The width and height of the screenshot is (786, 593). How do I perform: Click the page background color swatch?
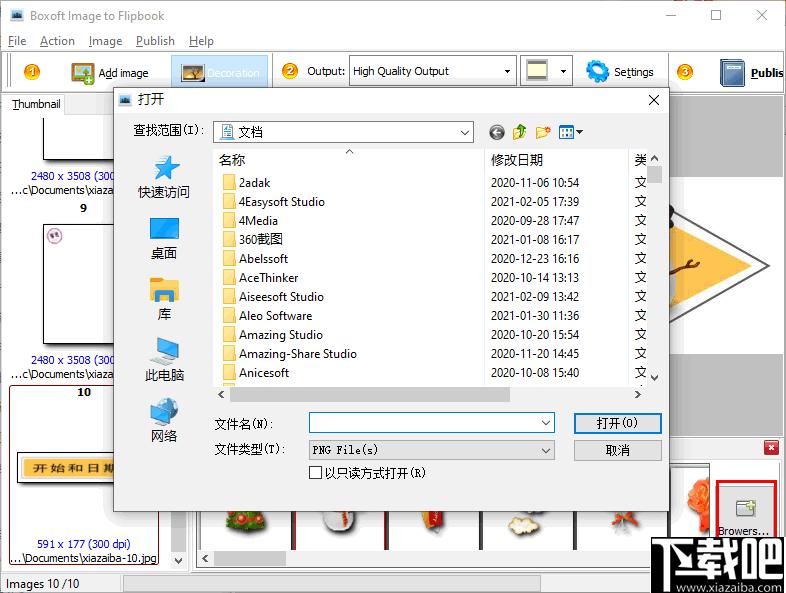pyautogui.click(x=537, y=71)
